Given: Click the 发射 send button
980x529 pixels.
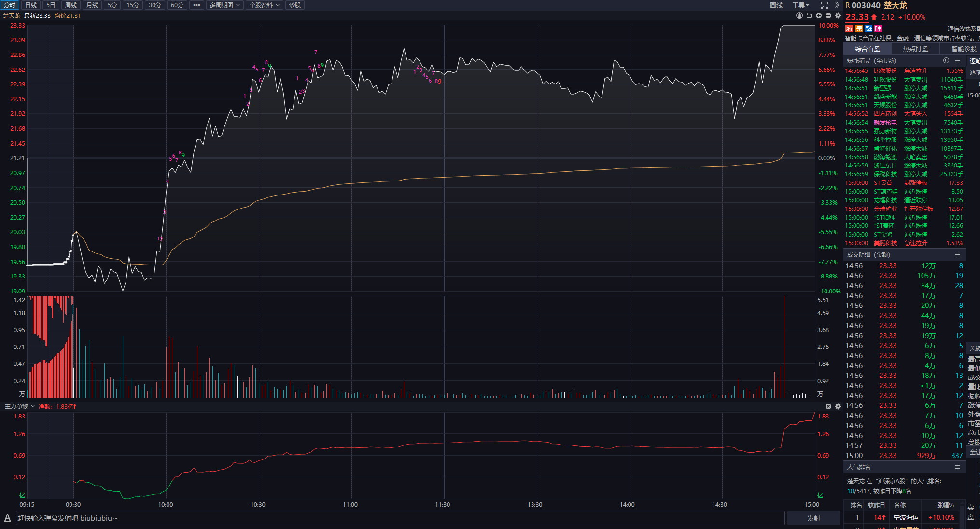Looking at the screenshot, I should coord(814,518).
